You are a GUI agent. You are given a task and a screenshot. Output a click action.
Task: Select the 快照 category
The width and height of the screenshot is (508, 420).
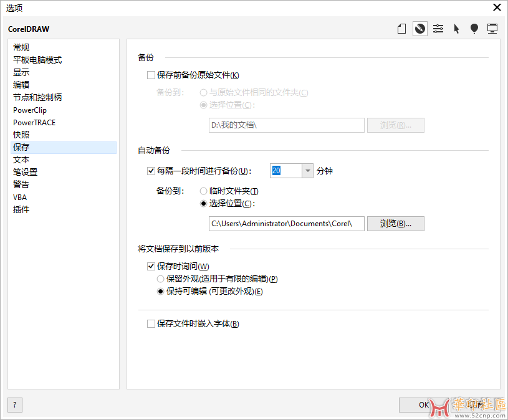tap(64, 135)
